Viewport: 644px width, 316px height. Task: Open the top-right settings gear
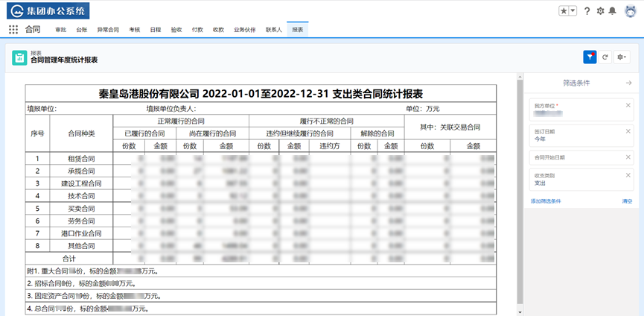pyautogui.click(x=600, y=11)
